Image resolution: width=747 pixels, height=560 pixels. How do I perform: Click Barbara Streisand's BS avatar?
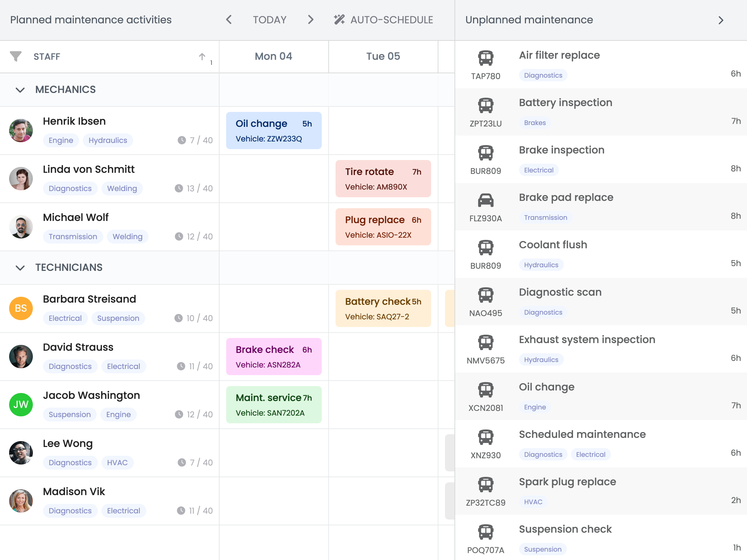click(x=21, y=308)
